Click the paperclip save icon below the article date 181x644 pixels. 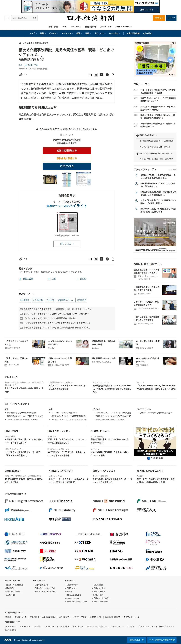tap(21, 75)
